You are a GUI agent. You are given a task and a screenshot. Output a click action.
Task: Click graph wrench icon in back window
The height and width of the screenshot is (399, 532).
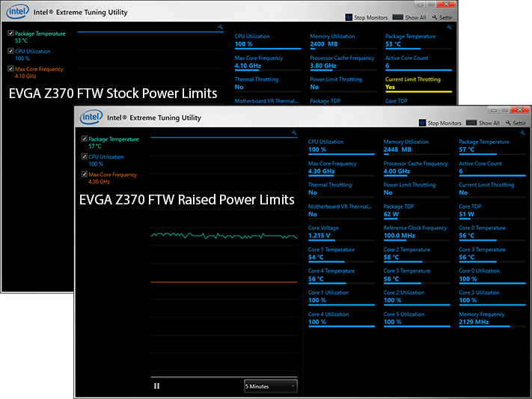tap(221, 27)
